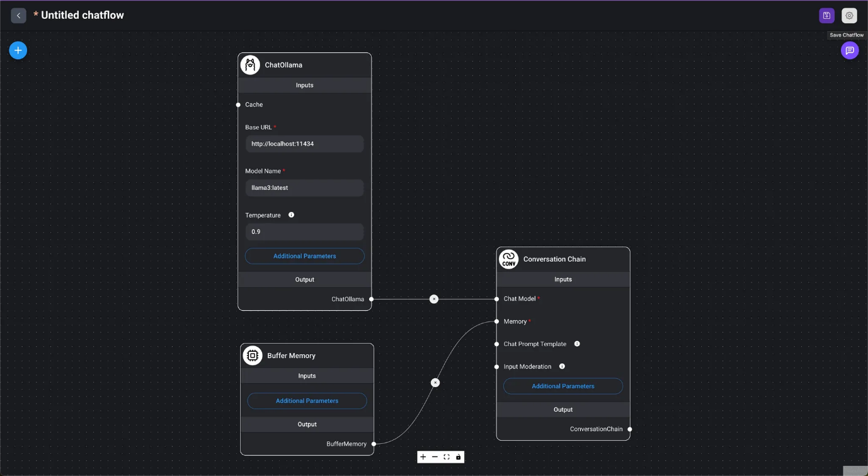Expand Conversation Chain Additional Parameters
The image size is (868, 476).
pyautogui.click(x=562, y=386)
